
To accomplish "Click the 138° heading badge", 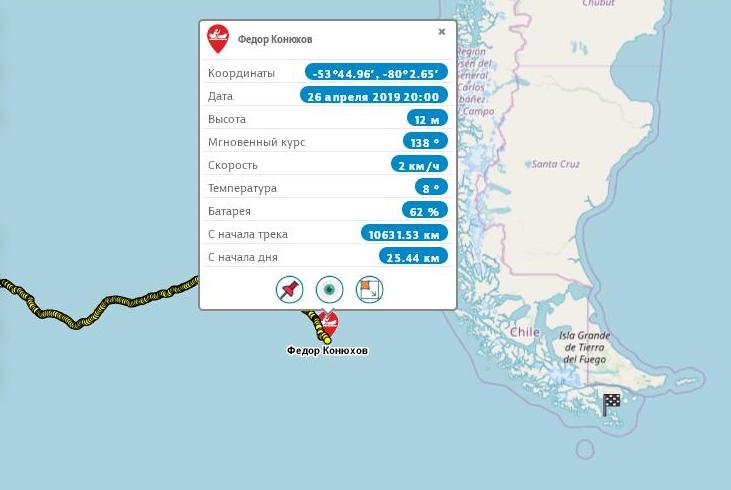I will pos(425,141).
